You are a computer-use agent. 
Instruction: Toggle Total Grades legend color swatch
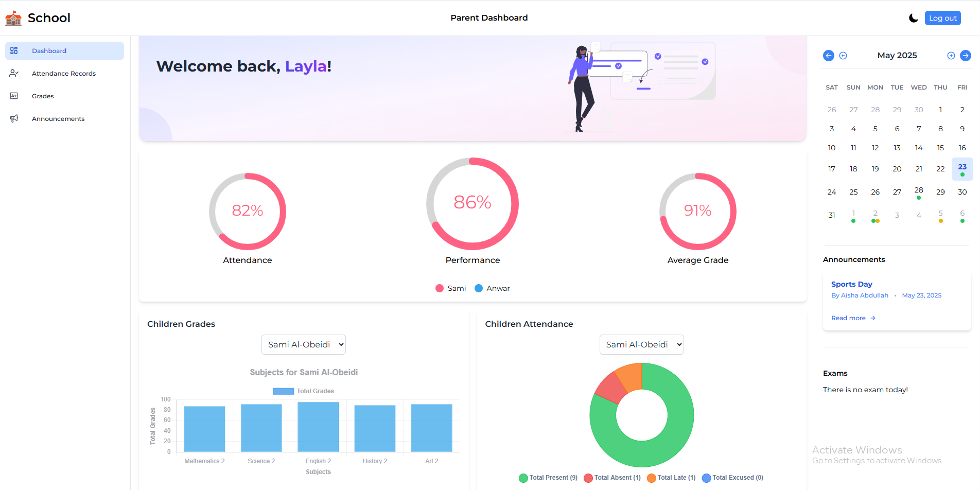click(x=283, y=391)
